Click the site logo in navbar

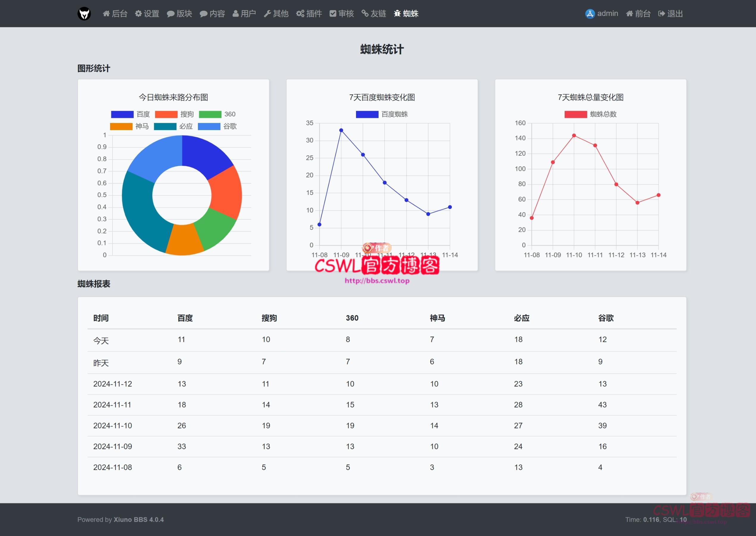point(84,13)
